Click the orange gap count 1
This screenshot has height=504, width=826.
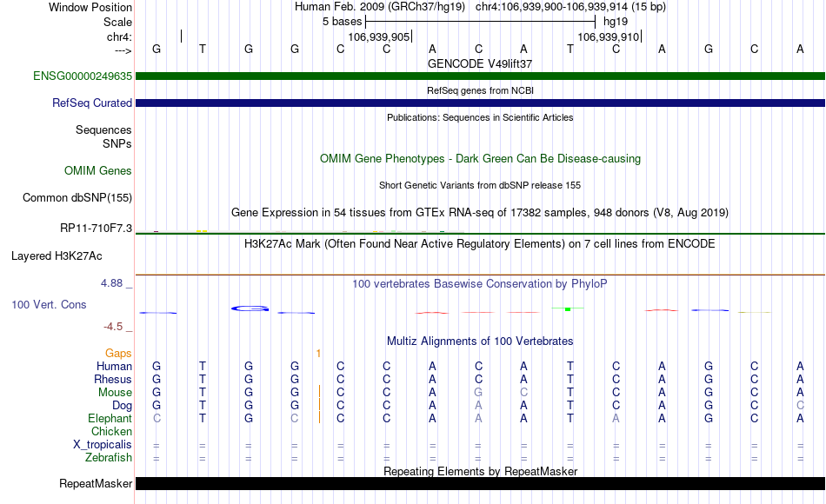[x=318, y=354]
